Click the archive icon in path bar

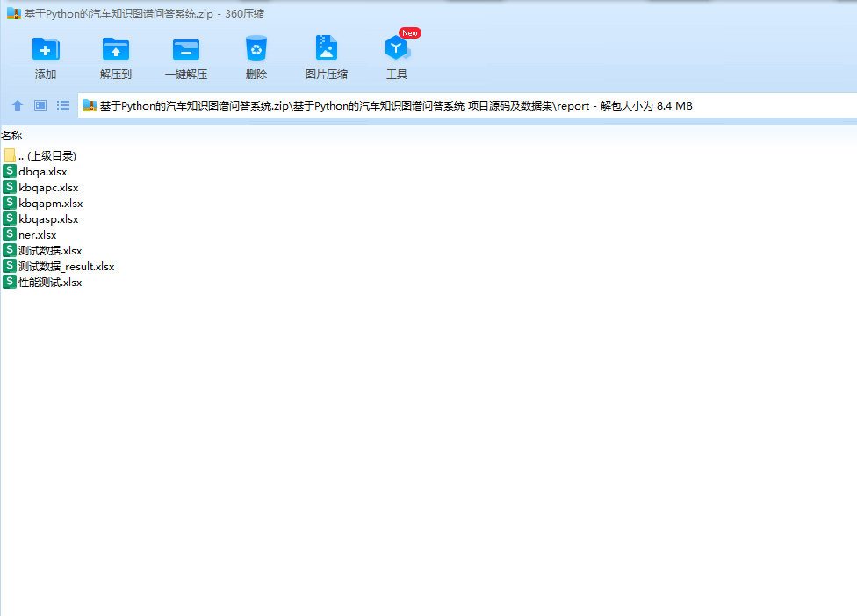[90, 106]
